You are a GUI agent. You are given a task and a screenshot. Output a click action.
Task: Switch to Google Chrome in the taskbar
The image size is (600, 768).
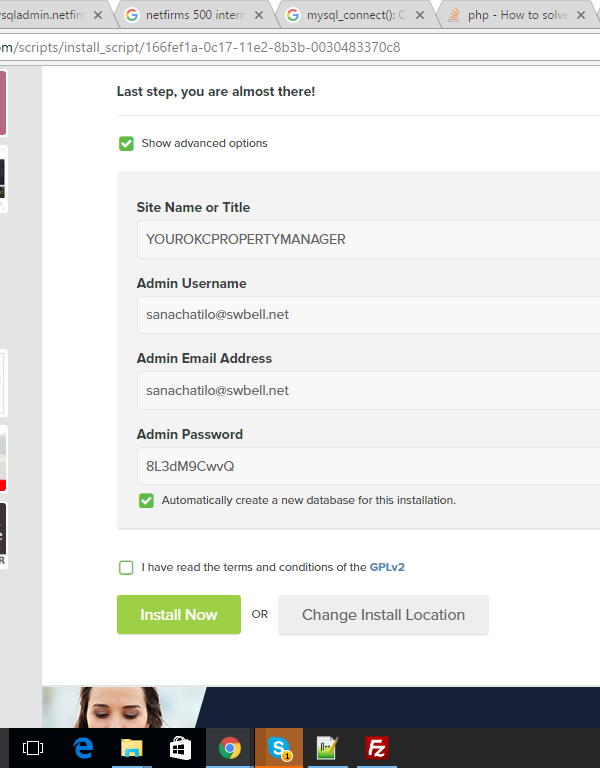tap(230, 747)
